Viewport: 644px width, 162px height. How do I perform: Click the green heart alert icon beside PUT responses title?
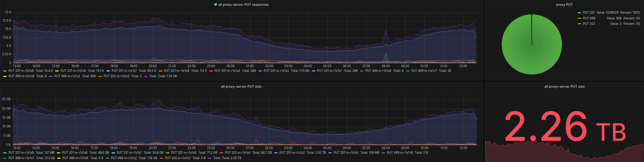click(215, 5)
